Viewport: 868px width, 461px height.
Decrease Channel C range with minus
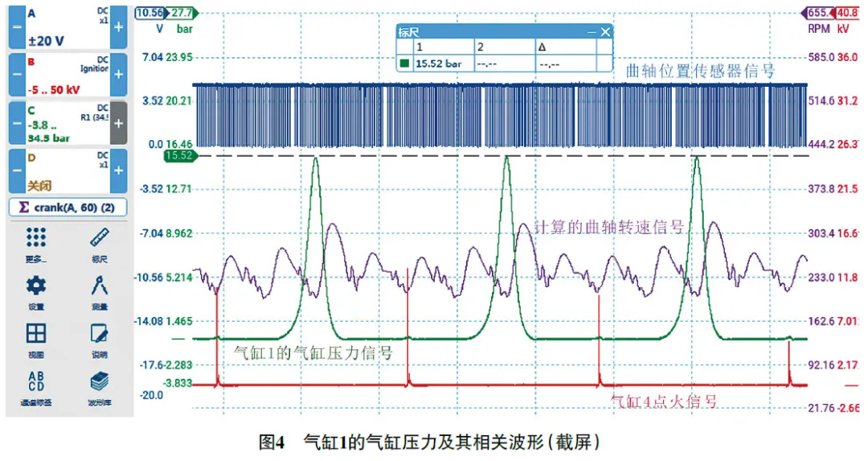click(x=17, y=123)
